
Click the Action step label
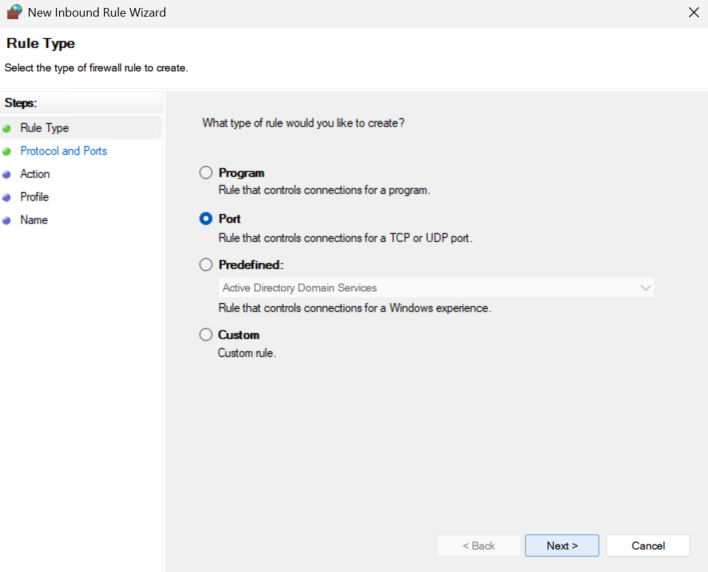(35, 174)
